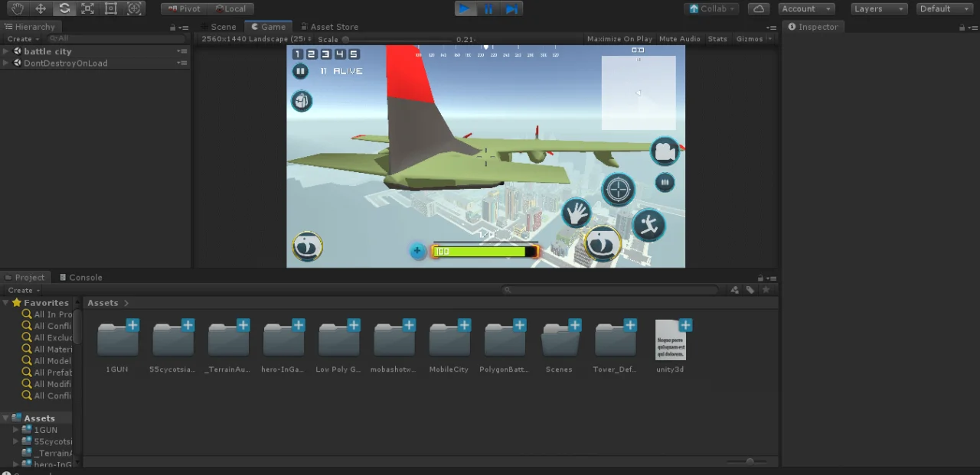Toggle Maximize On Play option
980x475 pixels.
(x=619, y=39)
